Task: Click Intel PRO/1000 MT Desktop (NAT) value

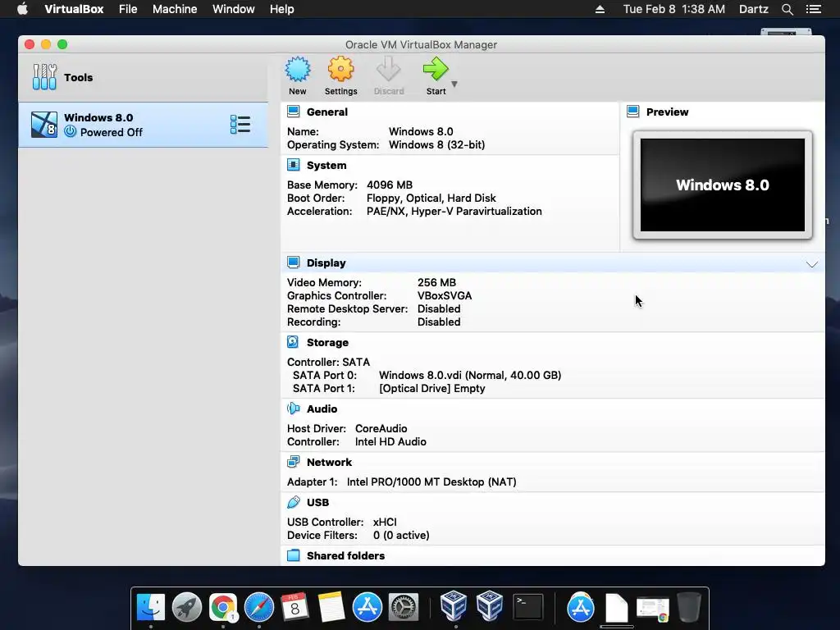Action: [x=431, y=482]
